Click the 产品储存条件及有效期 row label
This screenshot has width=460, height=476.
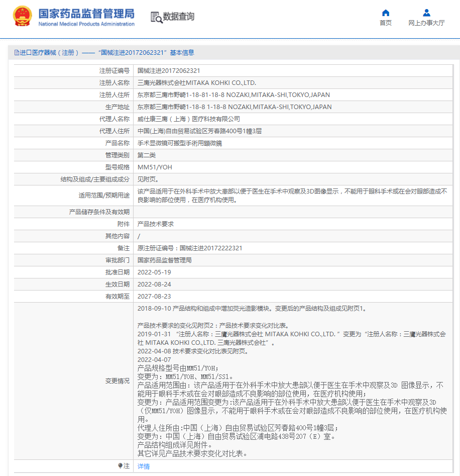pyautogui.click(x=99, y=212)
